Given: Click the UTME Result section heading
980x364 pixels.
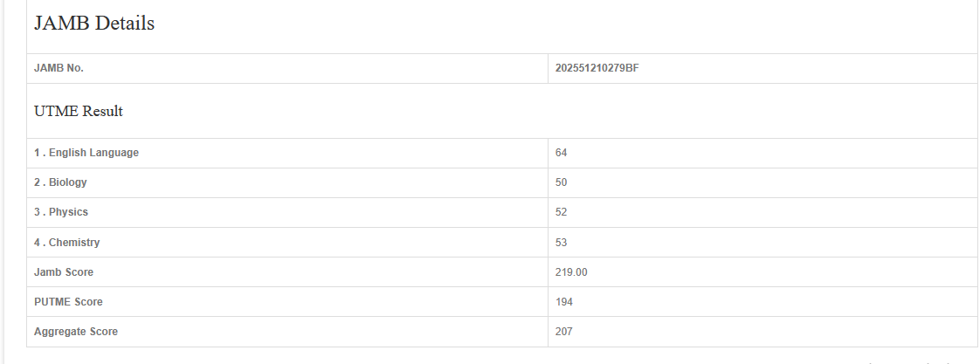Looking at the screenshot, I should click(x=79, y=112).
